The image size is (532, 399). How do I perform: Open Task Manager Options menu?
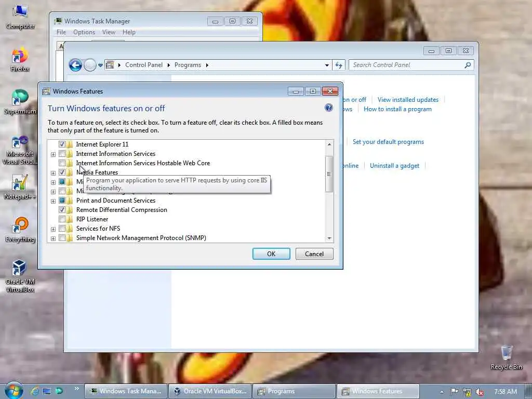(x=84, y=32)
